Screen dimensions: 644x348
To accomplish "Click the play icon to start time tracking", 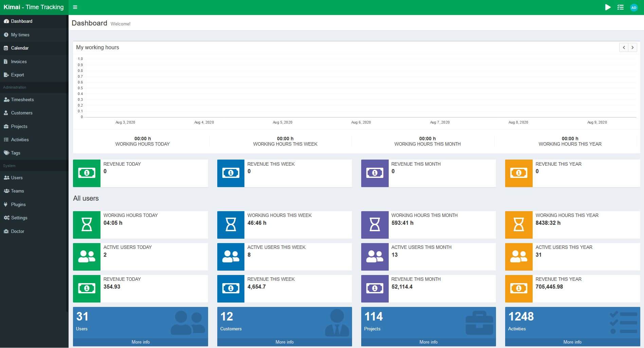I will (608, 7).
